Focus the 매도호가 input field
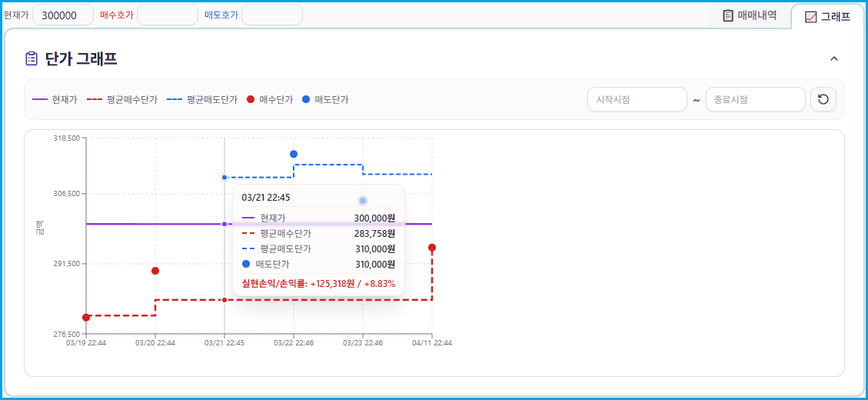The width and height of the screenshot is (868, 400). pos(271,15)
